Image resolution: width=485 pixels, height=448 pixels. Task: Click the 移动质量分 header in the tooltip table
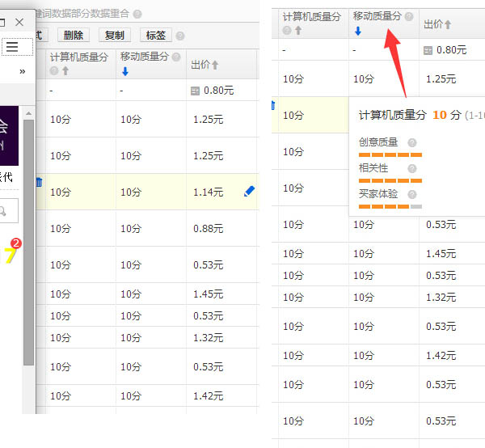[377, 16]
